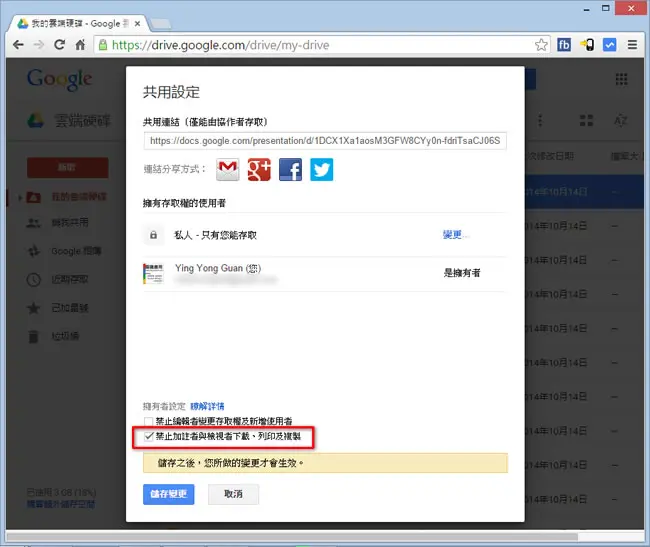Reload the page with refresh icon
This screenshot has width=650, height=547.
coord(59,44)
